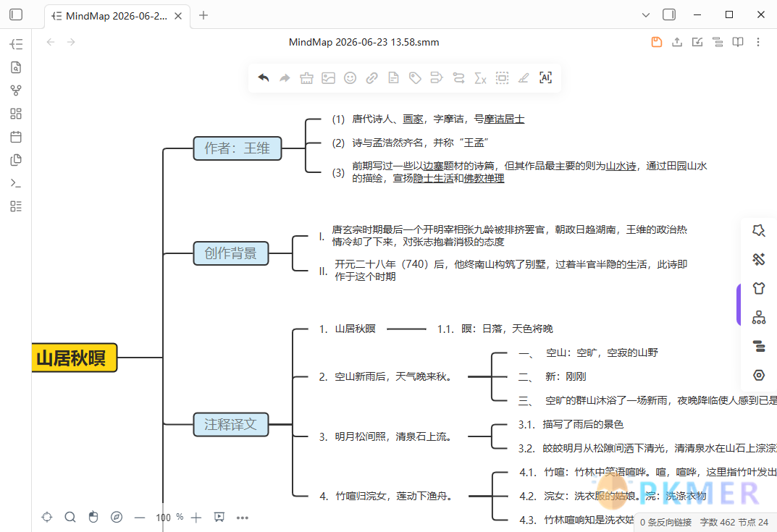
Task: Open search in mind map bottom bar
Action: point(70,517)
